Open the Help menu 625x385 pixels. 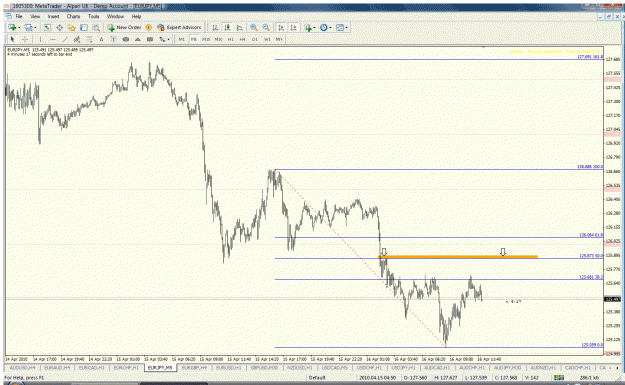click(136, 16)
